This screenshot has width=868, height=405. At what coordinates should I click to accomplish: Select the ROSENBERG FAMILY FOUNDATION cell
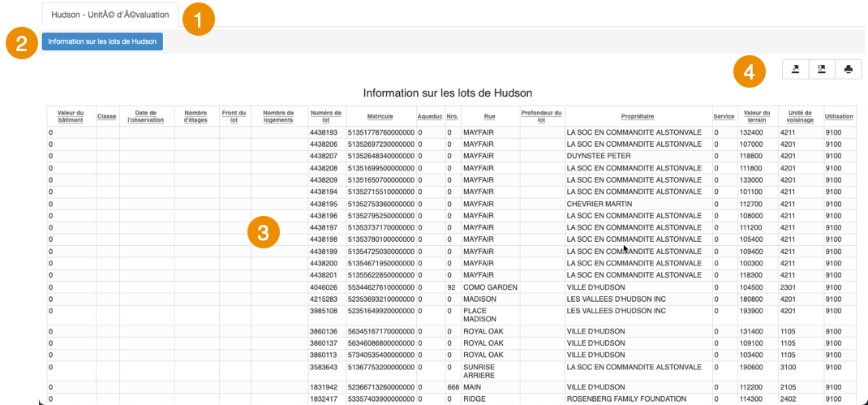click(630, 399)
